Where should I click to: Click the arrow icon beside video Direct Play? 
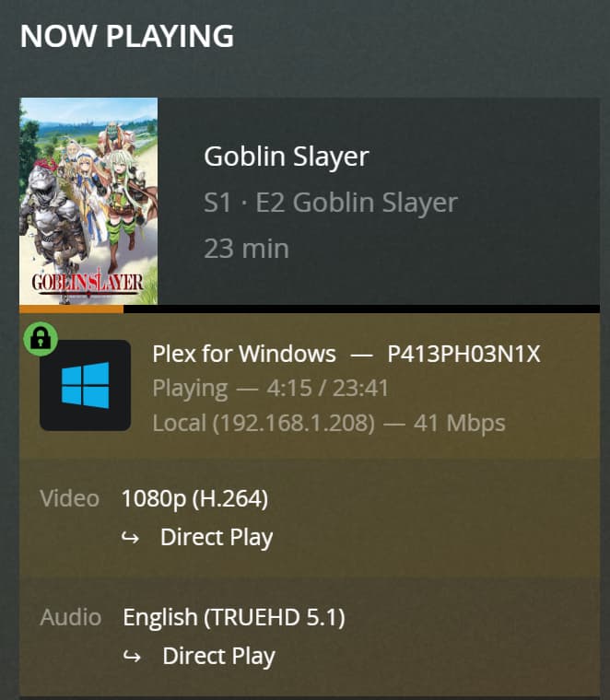tap(131, 538)
